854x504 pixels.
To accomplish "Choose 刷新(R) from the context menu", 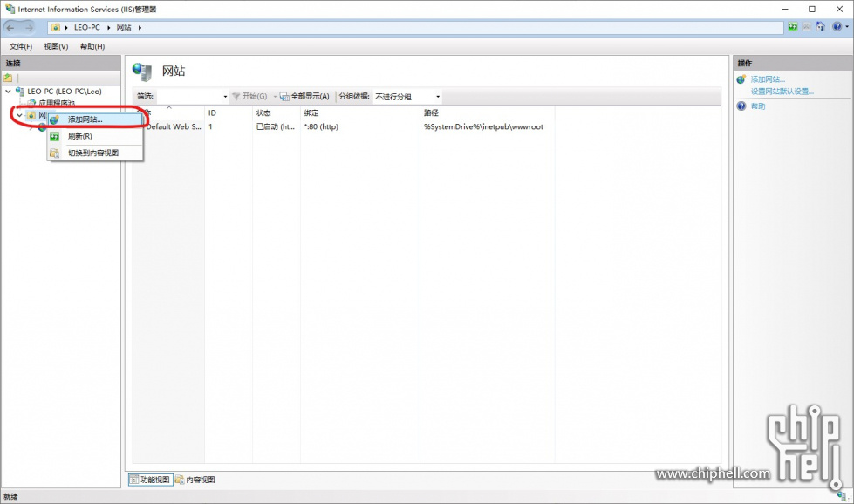I will [80, 136].
